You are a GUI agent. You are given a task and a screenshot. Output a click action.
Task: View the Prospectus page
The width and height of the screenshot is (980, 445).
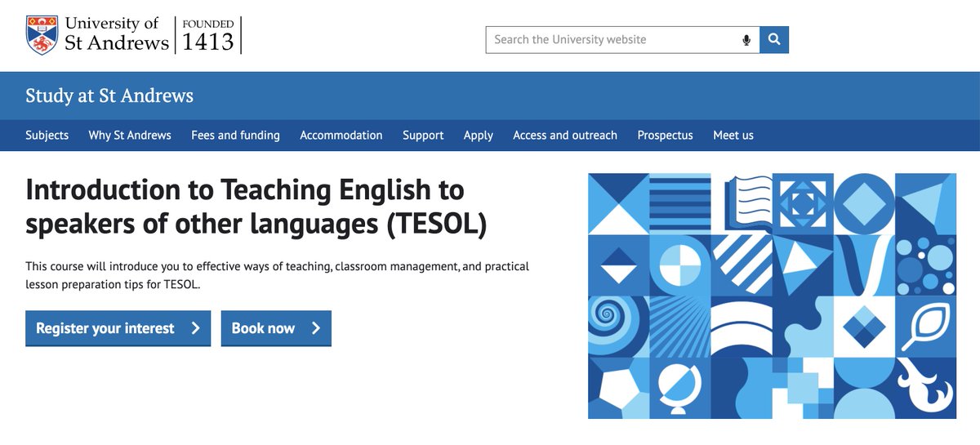[665, 136]
